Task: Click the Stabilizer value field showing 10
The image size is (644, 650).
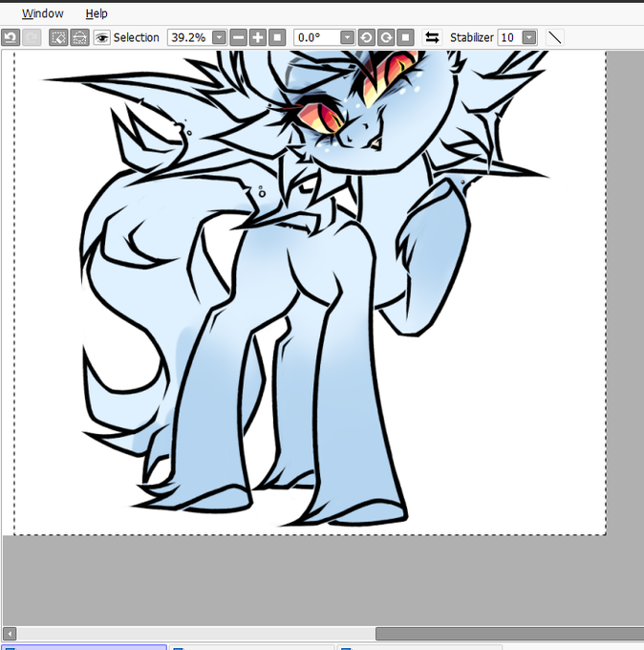Action: 509,37
